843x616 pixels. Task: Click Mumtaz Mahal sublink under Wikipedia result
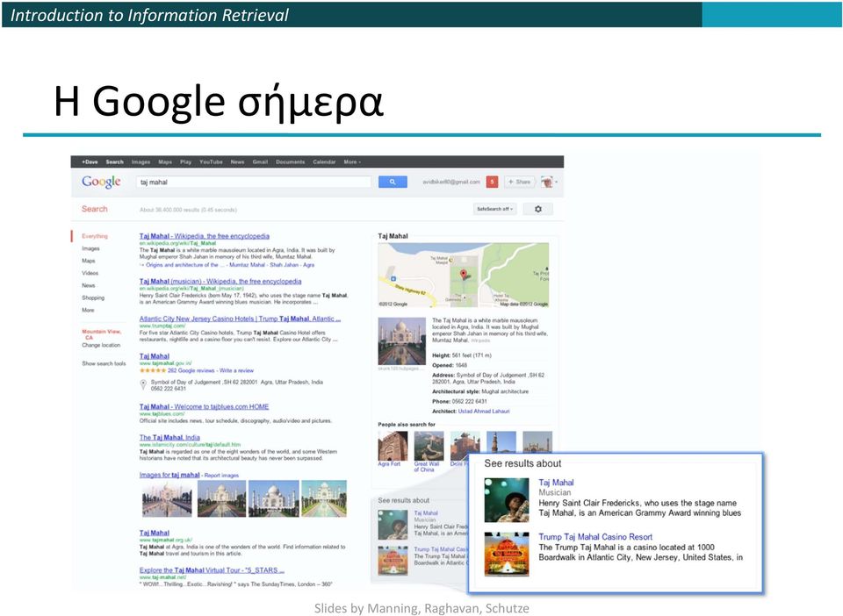[x=247, y=265]
